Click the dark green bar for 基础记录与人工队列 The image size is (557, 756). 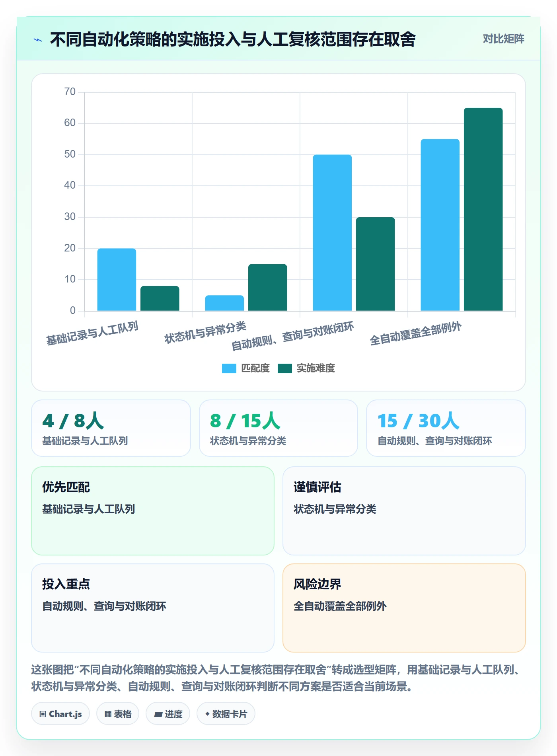(x=160, y=298)
